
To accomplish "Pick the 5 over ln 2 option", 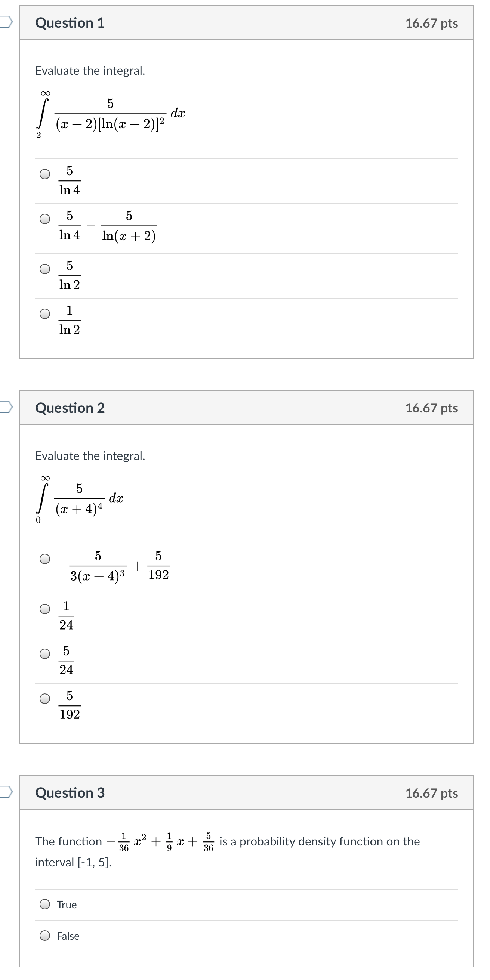I will [x=45, y=269].
